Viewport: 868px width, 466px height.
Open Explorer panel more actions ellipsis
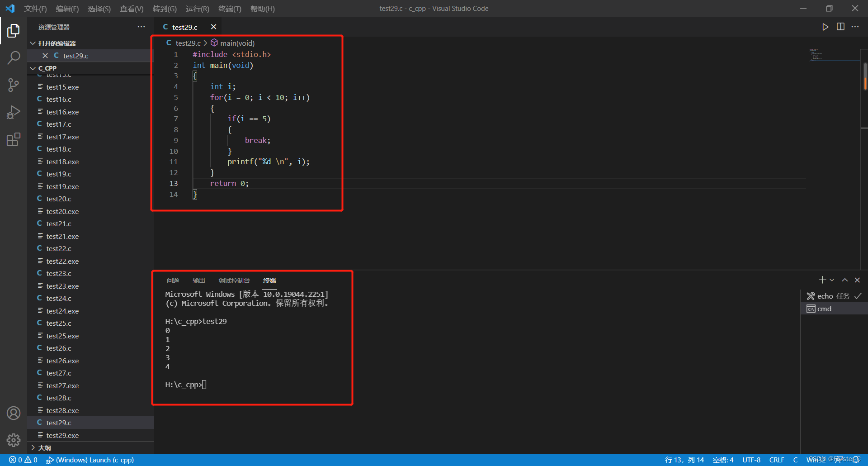tap(142, 27)
